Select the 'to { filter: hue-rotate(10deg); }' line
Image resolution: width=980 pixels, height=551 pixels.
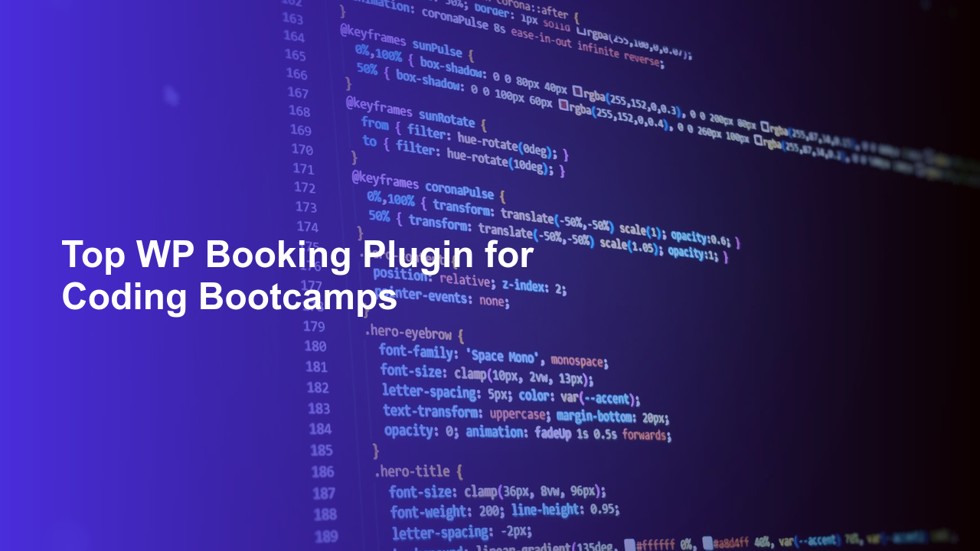[463, 155]
